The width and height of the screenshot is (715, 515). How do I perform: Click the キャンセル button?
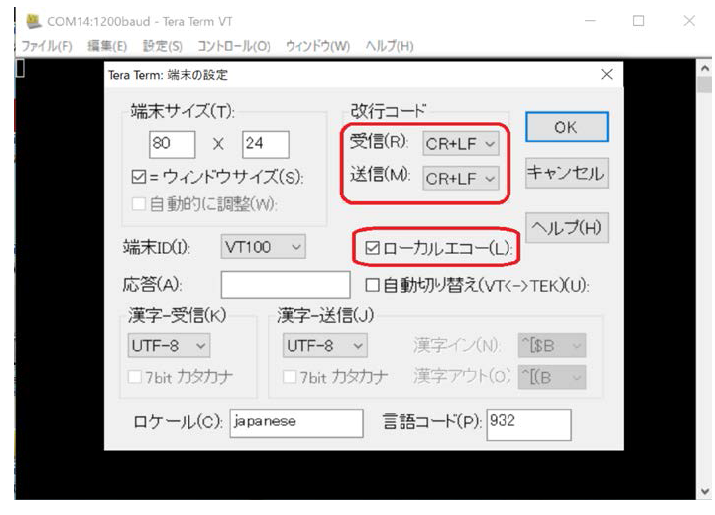[x=567, y=173]
